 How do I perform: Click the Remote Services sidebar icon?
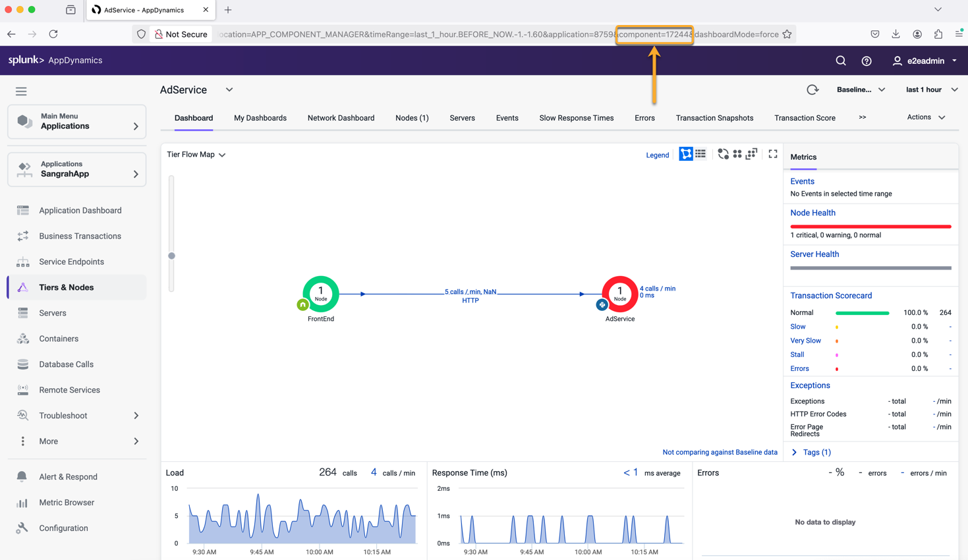tap(23, 390)
